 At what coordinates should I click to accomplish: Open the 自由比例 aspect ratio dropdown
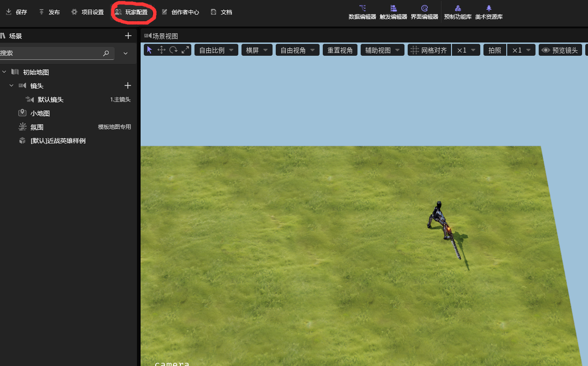coord(216,50)
